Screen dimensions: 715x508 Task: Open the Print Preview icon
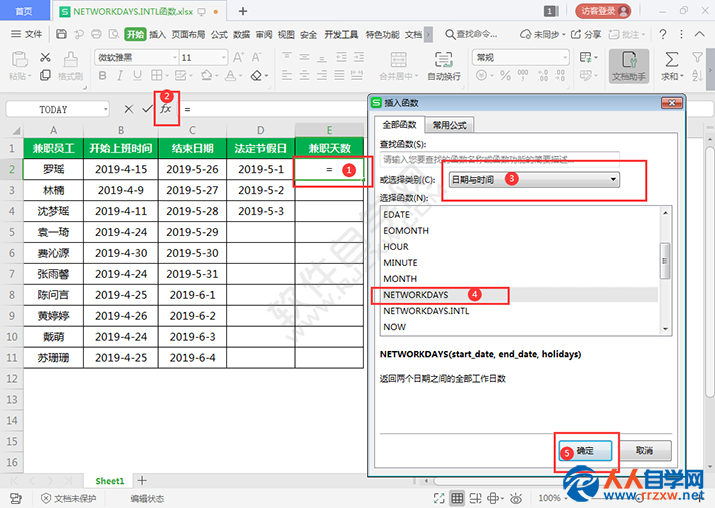pyautogui.click(x=114, y=34)
